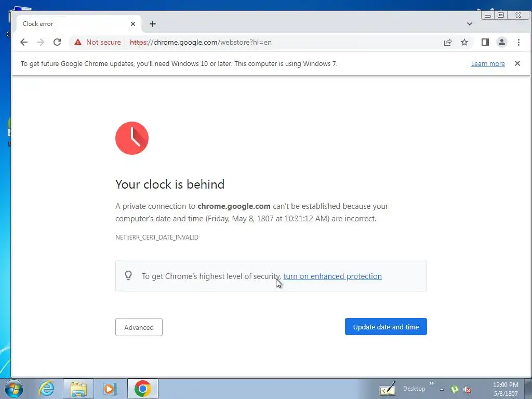This screenshot has height=399, width=532.
Task: Minimize the Chrome window
Action: coord(488,15)
